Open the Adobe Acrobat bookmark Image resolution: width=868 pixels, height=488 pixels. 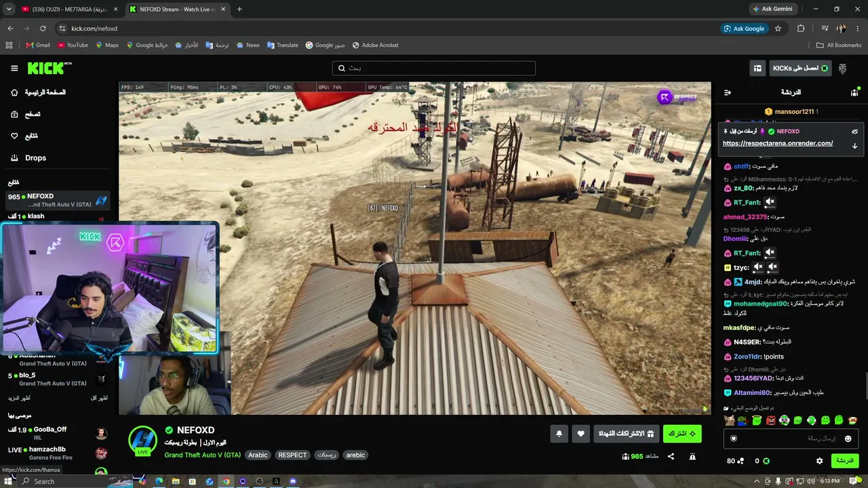pos(375,45)
